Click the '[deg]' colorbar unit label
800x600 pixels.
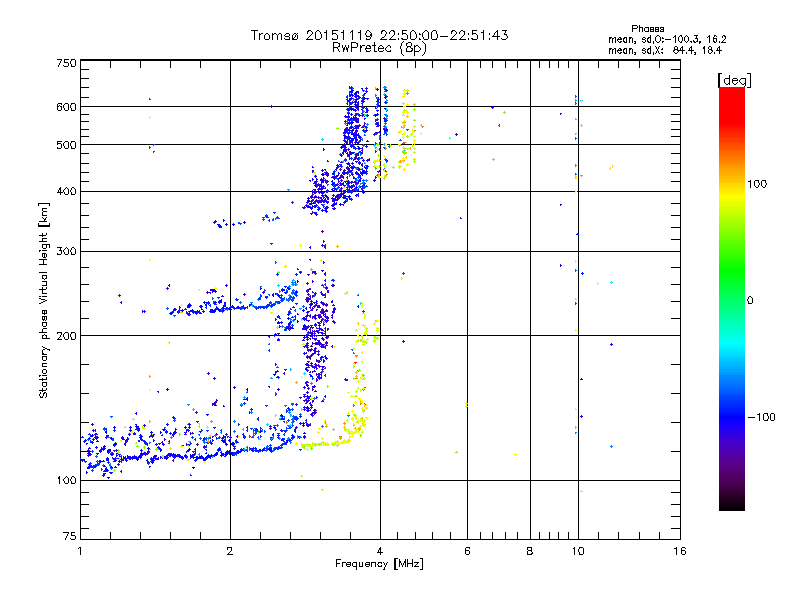pyautogui.click(x=734, y=80)
